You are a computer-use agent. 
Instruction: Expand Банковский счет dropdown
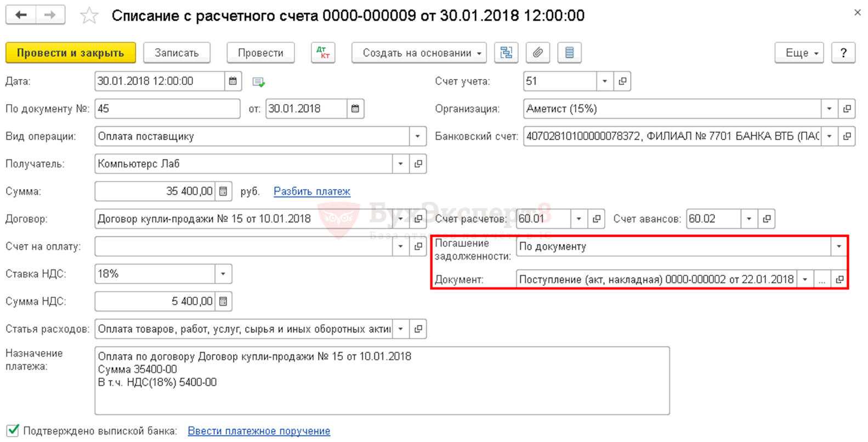pyautogui.click(x=830, y=136)
